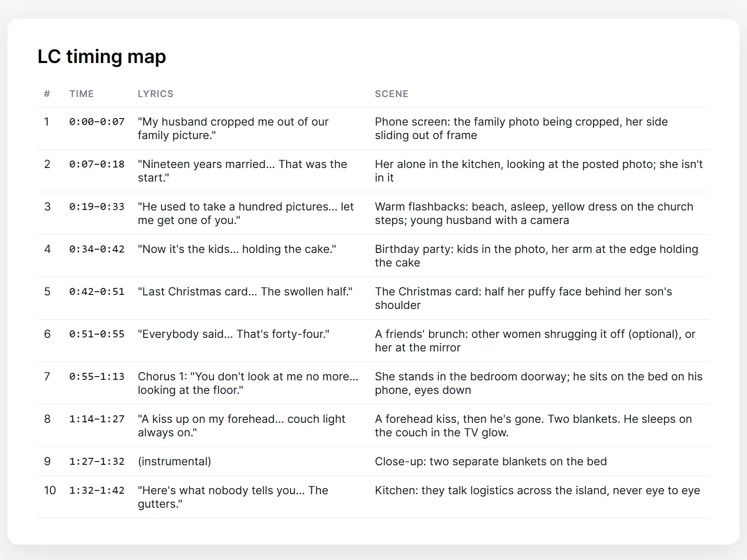Click the TIME column header
This screenshot has height=560, width=747.
(x=82, y=94)
